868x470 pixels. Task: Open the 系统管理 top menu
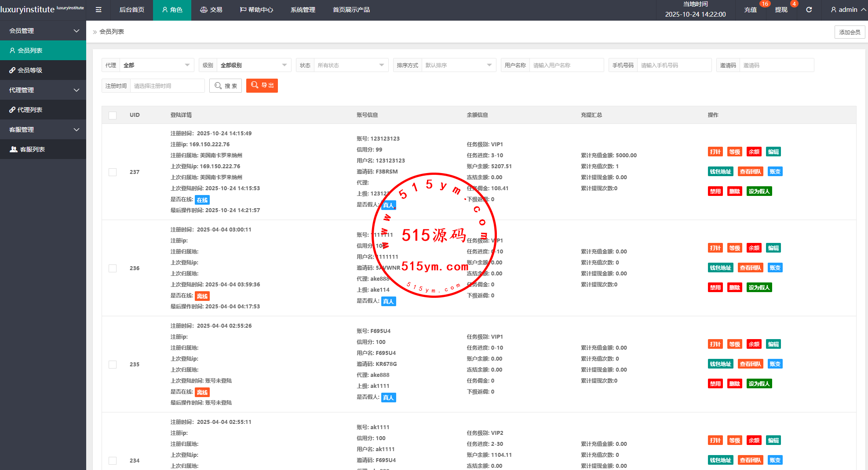pyautogui.click(x=303, y=10)
